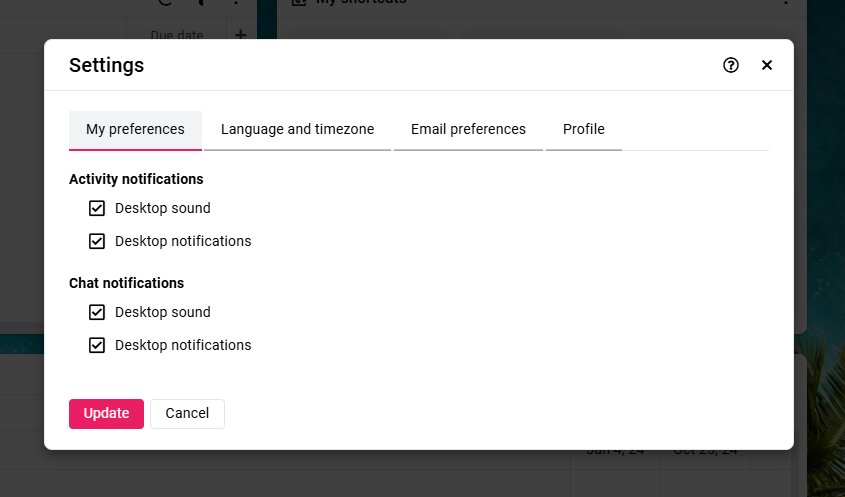Disable Chat notifications Desktop sound checkbox
Image resolution: width=845 pixels, height=497 pixels.
[97, 312]
